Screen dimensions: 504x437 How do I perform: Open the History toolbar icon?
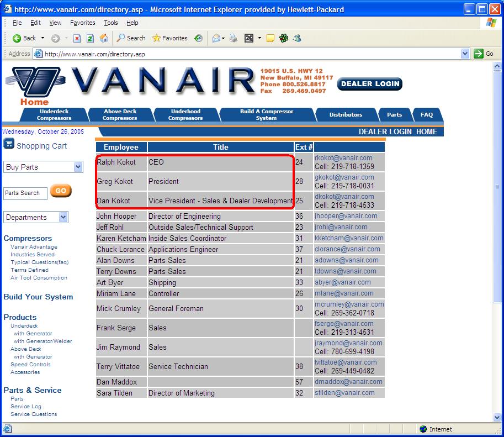198,38
